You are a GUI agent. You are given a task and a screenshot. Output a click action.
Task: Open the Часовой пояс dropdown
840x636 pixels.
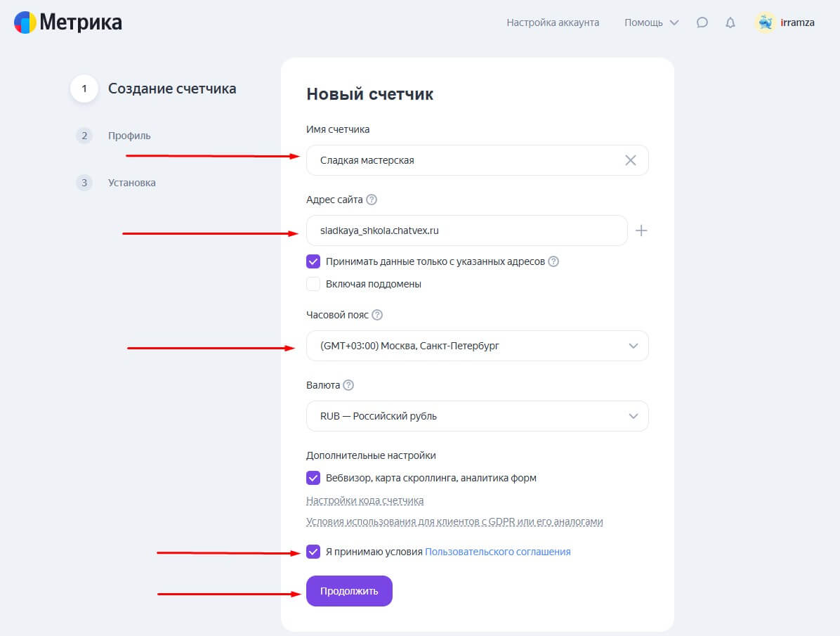[477, 346]
